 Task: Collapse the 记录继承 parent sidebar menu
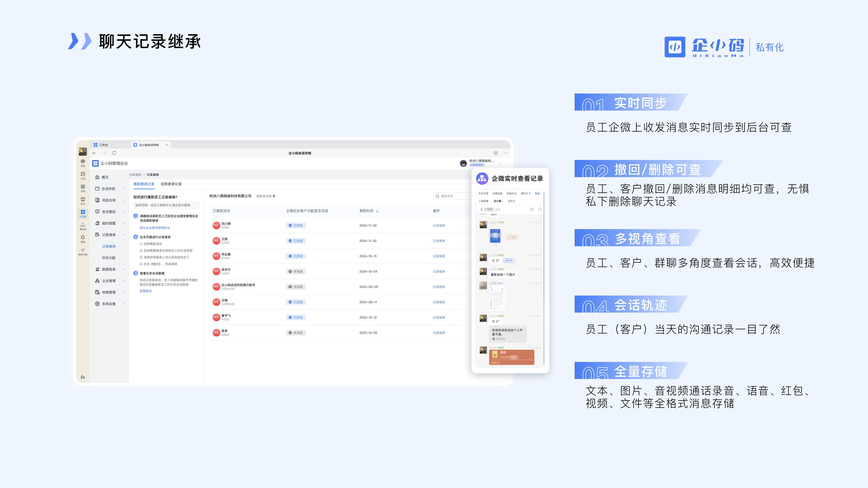pyautogui.click(x=110, y=235)
